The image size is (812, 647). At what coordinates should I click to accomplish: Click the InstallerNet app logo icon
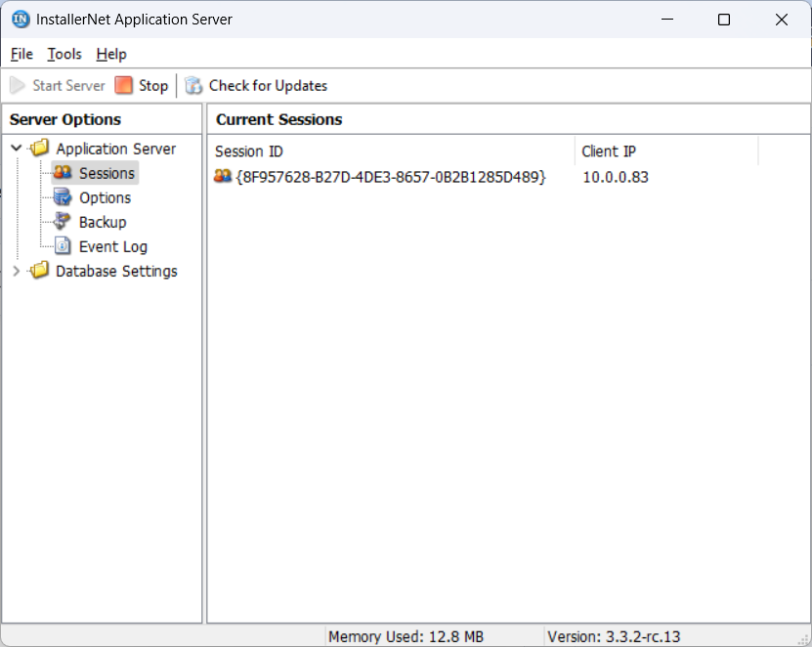click(x=21, y=20)
